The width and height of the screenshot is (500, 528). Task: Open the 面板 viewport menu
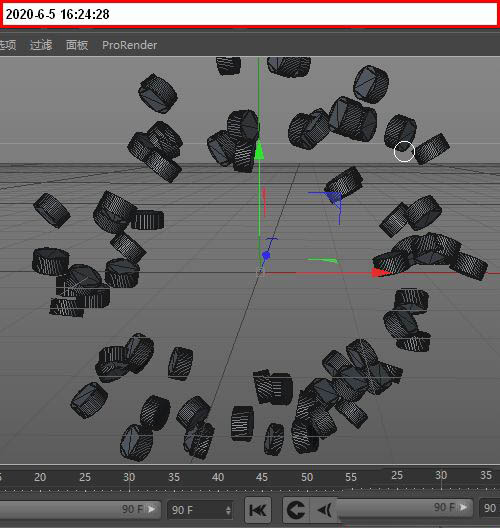77,45
